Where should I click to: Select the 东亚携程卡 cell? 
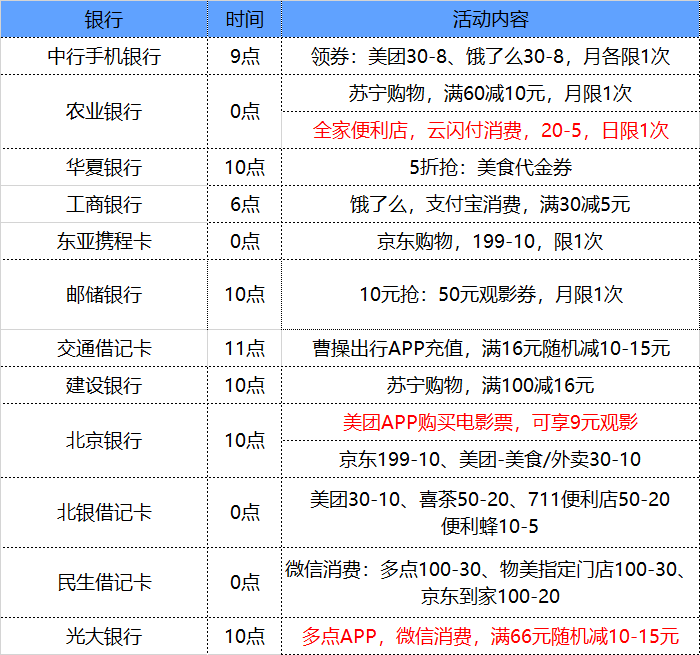[x=104, y=241]
